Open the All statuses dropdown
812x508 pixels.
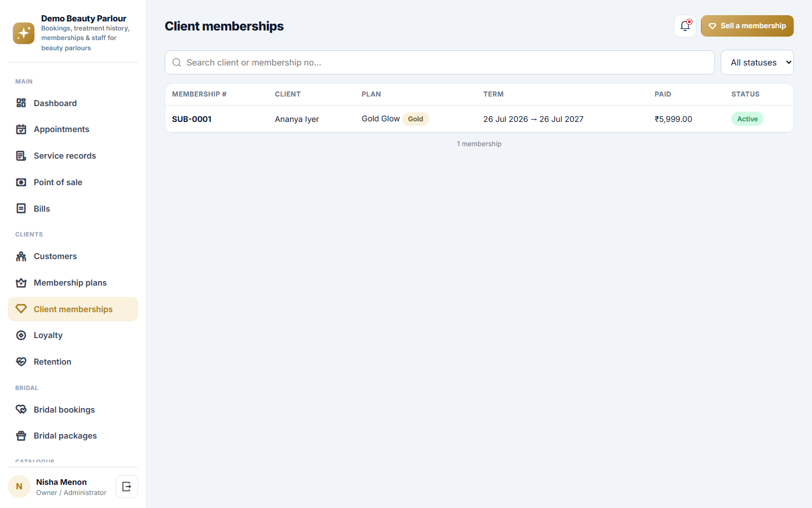[757, 63]
